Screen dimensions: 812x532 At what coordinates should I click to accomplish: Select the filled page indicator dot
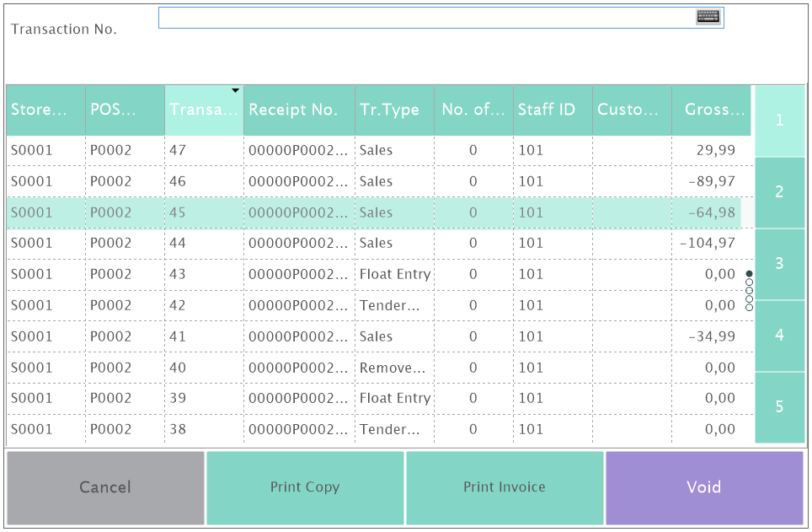(x=749, y=274)
